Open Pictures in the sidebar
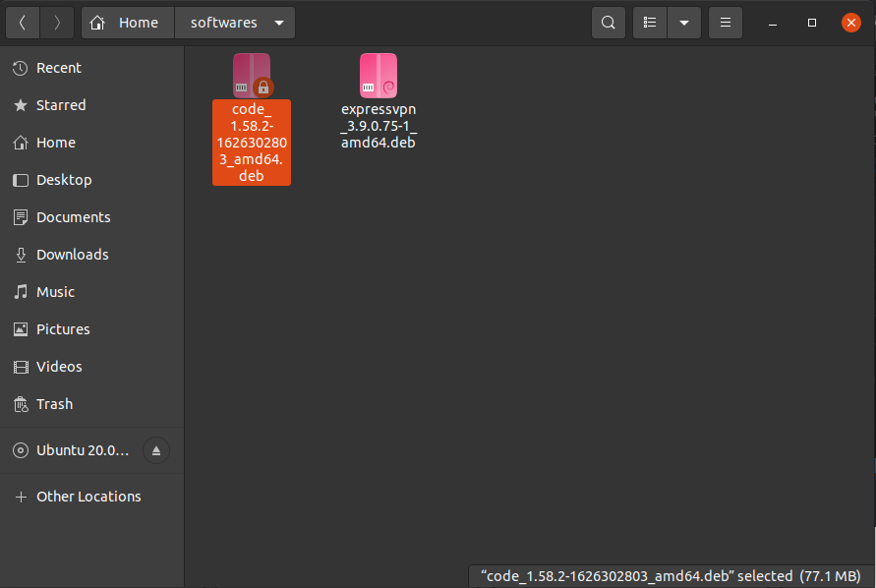The image size is (876, 588). tap(92, 329)
